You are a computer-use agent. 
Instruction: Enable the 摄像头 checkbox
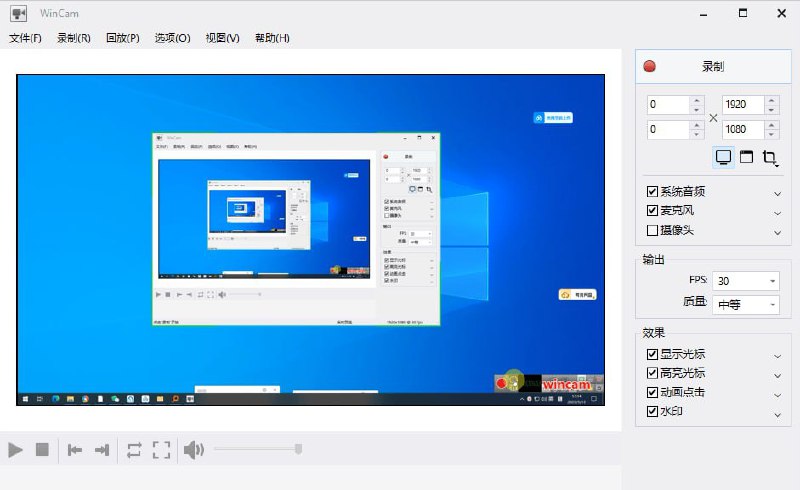click(x=653, y=231)
